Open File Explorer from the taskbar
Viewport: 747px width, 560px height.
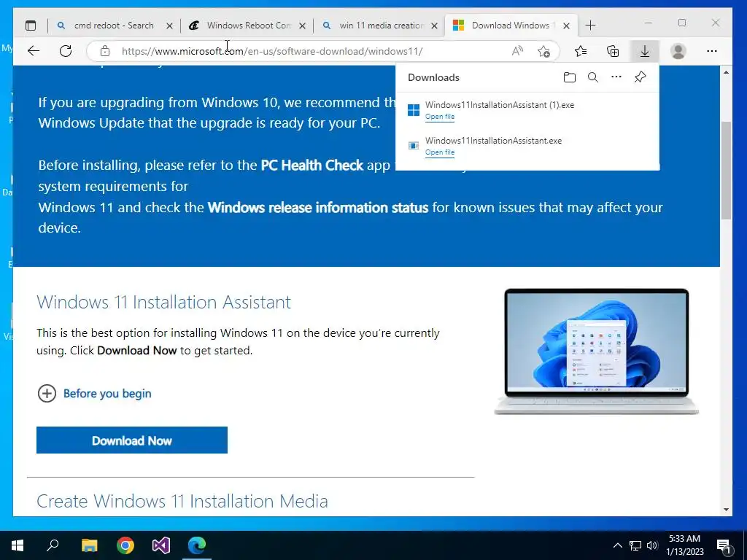[89, 545]
